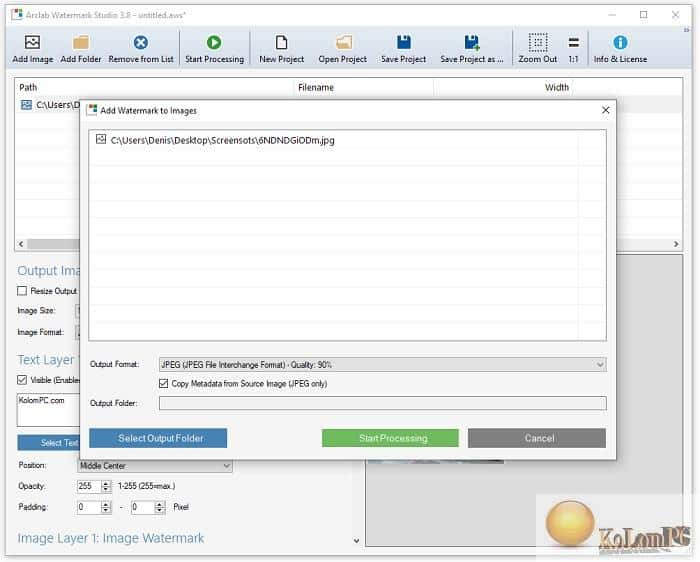Expand the settings panel scroll-down chevron
700x562 pixels.
pos(356,541)
